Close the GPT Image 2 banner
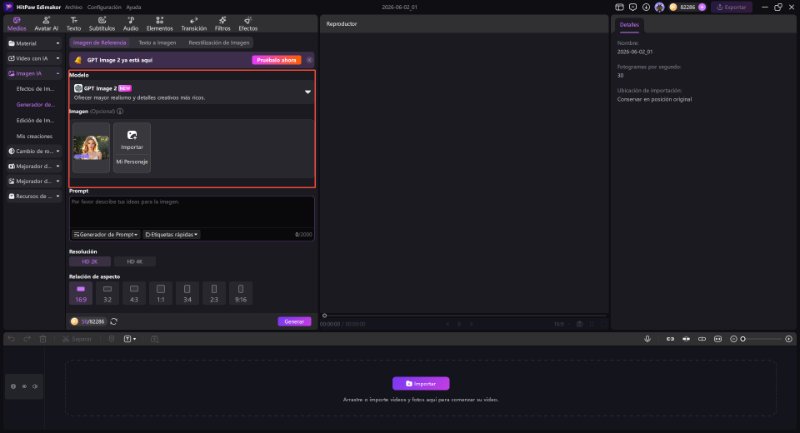800x433 pixels. 309,60
